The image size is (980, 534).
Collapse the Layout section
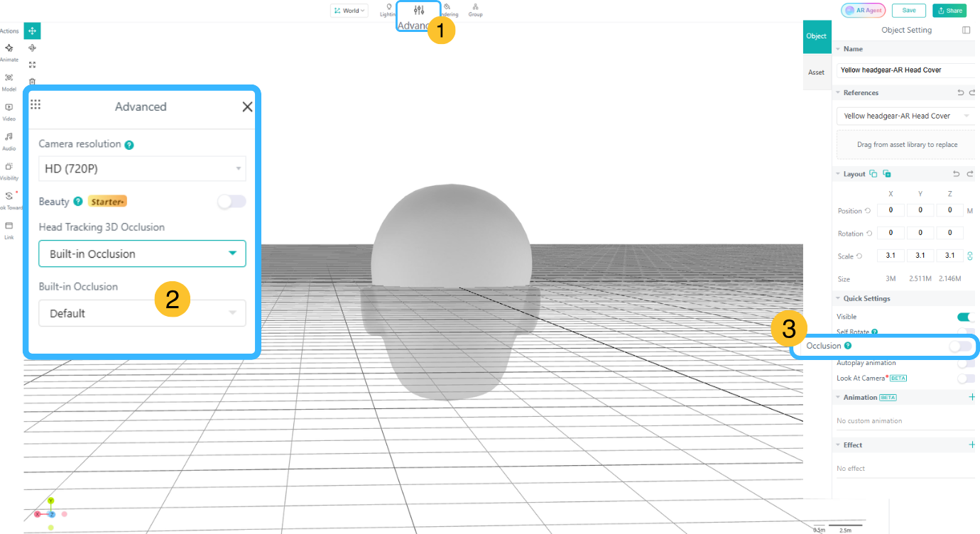(x=837, y=174)
